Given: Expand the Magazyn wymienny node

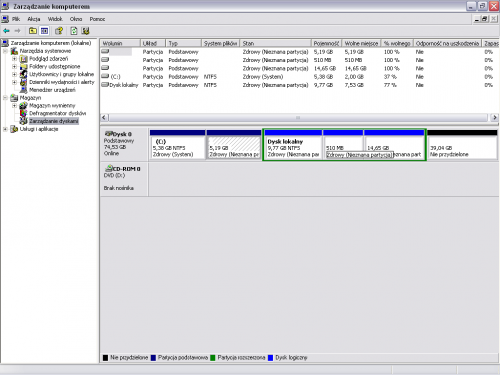Looking at the screenshot, I should (14, 105).
